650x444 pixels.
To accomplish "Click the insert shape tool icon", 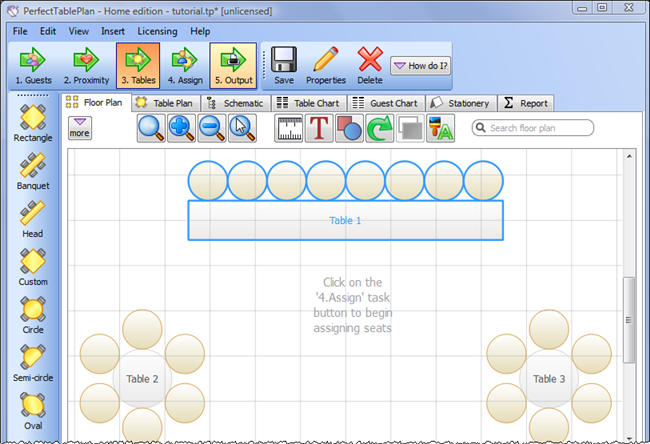I will [x=349, y=128].
